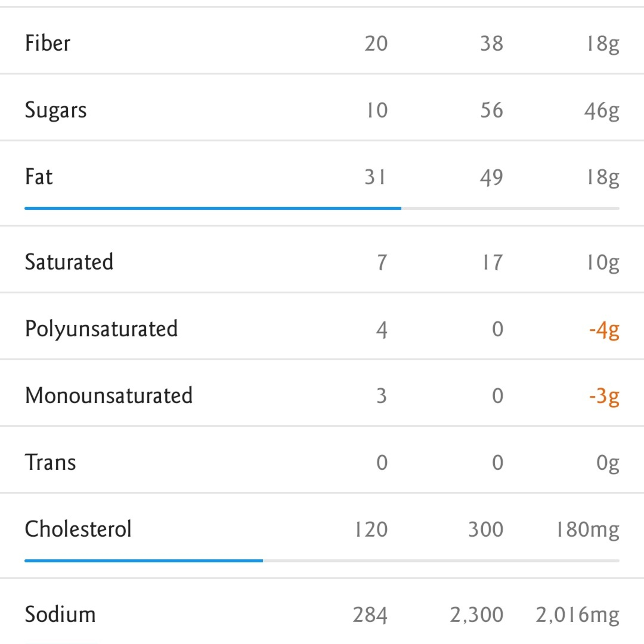Screen dimensions: 644x644
Task: Tap the Polyunsaturated row label
Action: coord(101,329)
